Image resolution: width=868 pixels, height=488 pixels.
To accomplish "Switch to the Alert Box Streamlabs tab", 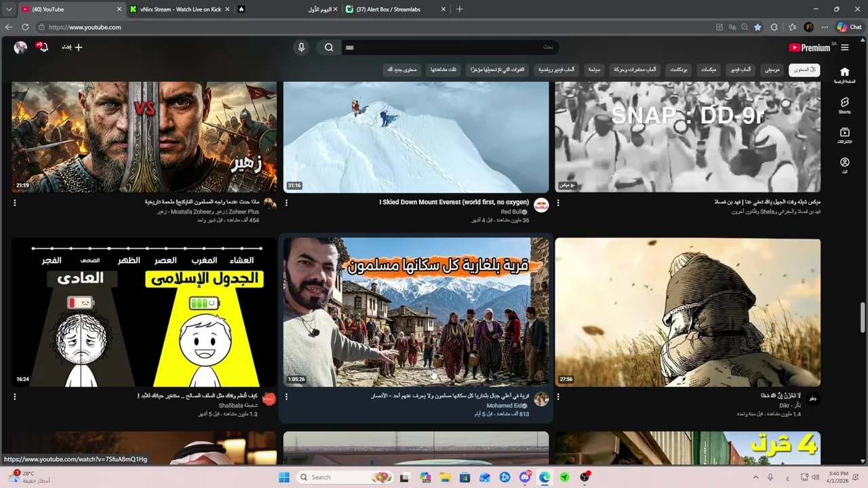I will click(x=397, y=9).
